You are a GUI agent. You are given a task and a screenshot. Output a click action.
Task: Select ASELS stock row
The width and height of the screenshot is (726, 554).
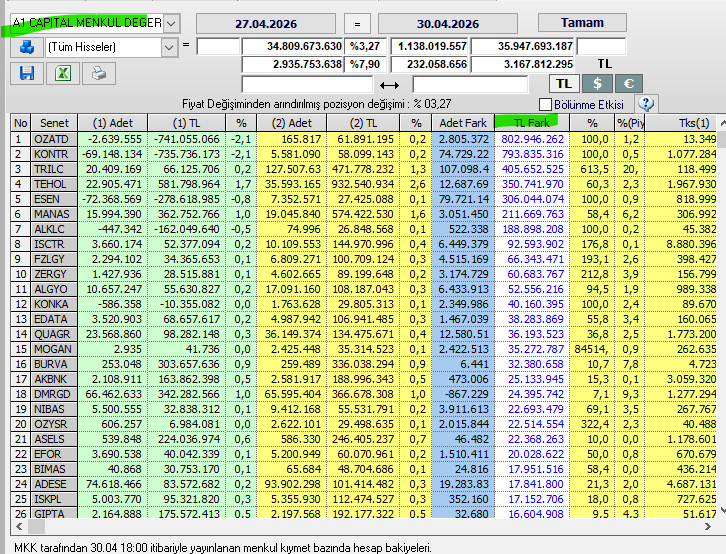pos(363,439)
